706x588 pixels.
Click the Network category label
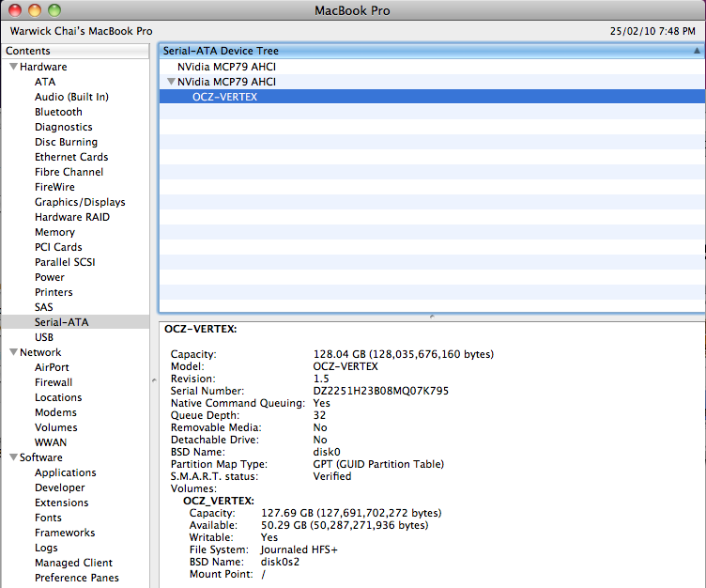[x=40, y=352]
